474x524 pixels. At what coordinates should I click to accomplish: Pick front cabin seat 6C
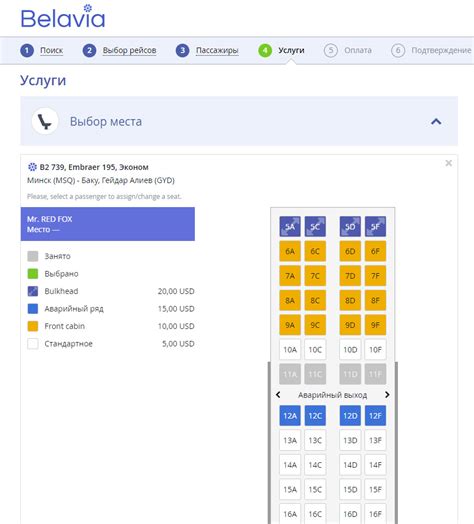click(x=315, y=251)
